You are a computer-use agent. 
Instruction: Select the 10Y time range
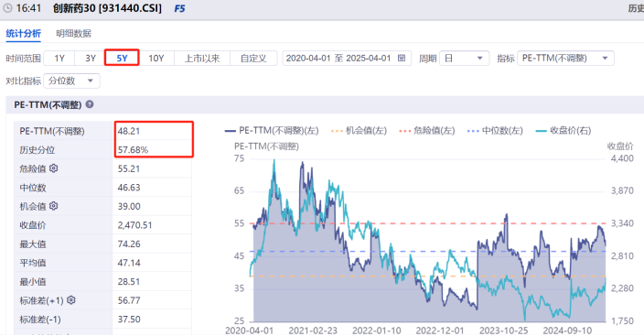tap(156, 58)
